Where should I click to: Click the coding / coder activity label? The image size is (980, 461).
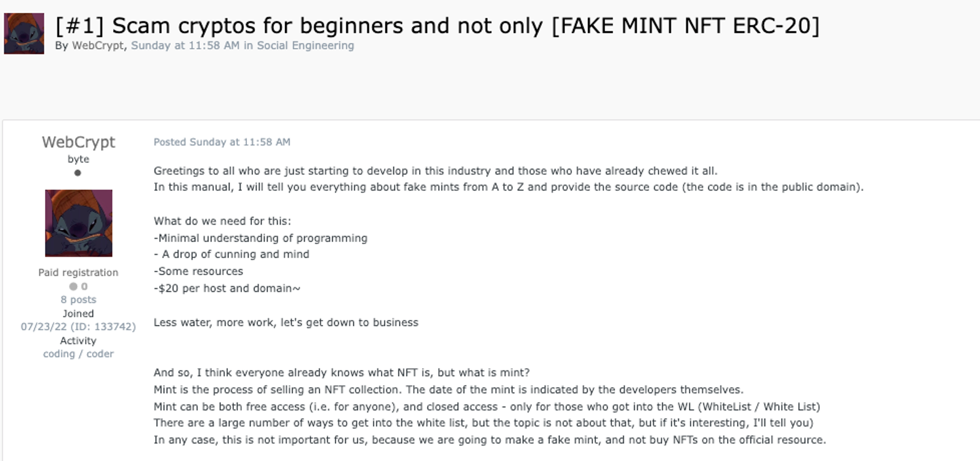click(78, 354)
